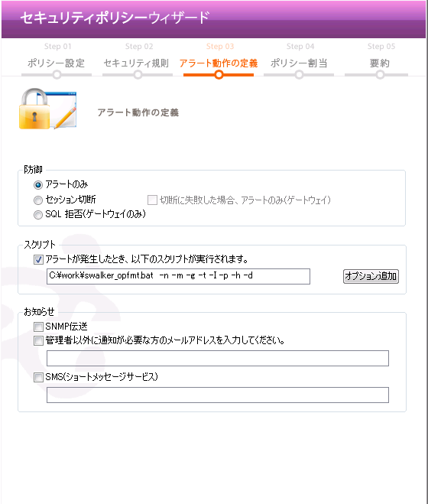The image size is (428, 504).
Task: Click the active Step 03 orange circle marker
Action: point(219,75)
